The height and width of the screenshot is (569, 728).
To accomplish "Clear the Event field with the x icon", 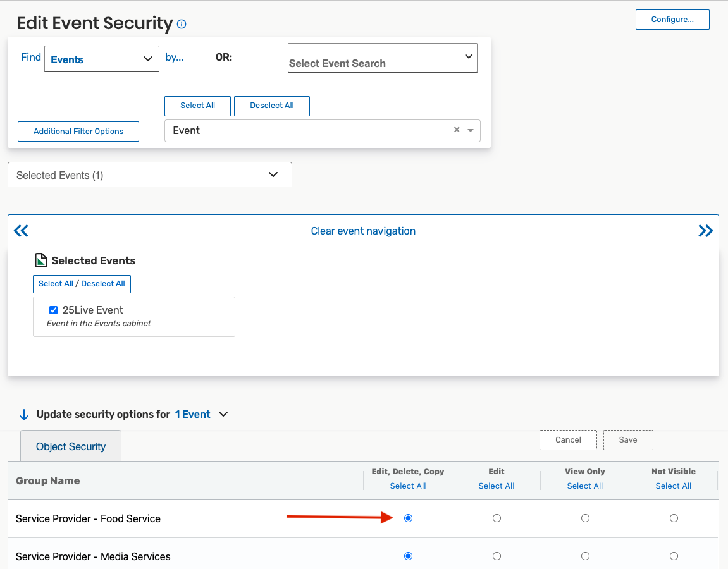I will (457, 130).
